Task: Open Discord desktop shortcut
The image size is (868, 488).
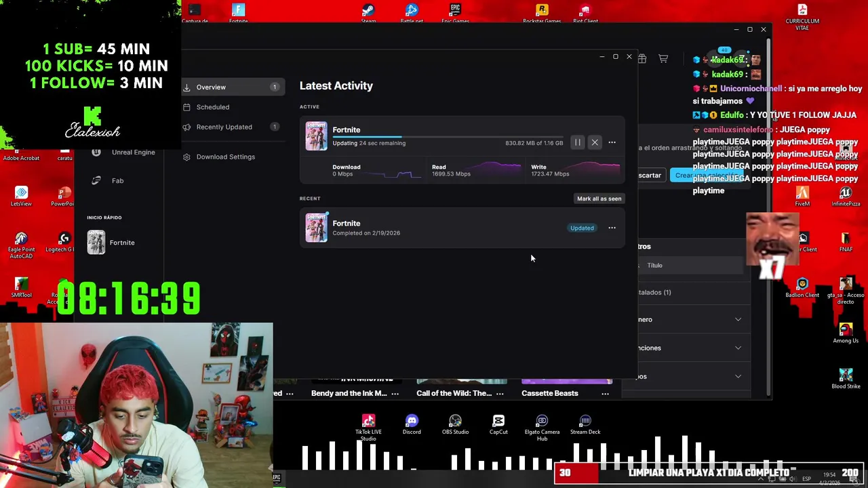Action: tap(412, 424)
